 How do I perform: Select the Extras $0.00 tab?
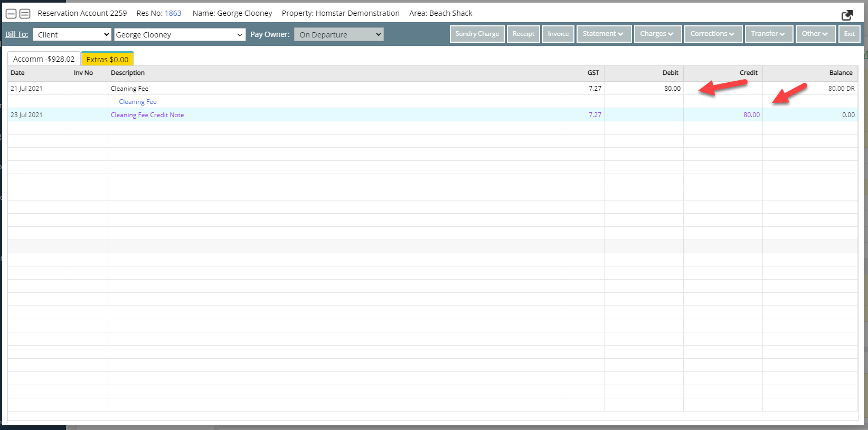pos(107,60)
